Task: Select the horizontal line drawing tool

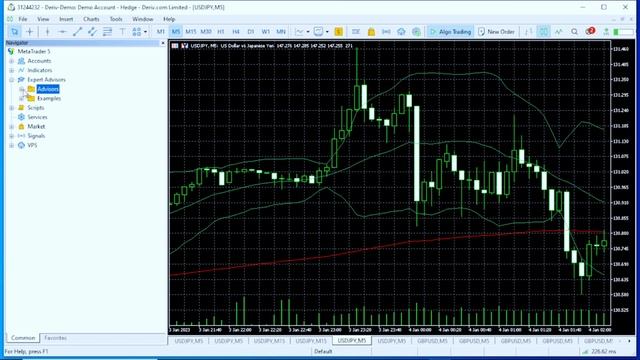Action: coord(62,32)
